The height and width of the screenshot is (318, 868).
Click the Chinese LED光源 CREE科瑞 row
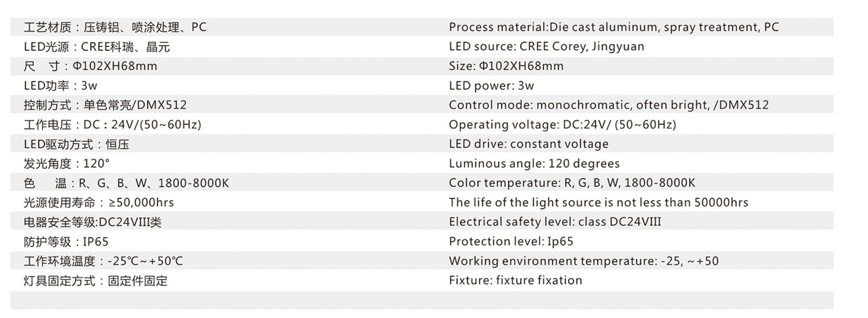(x=97, y=47)
